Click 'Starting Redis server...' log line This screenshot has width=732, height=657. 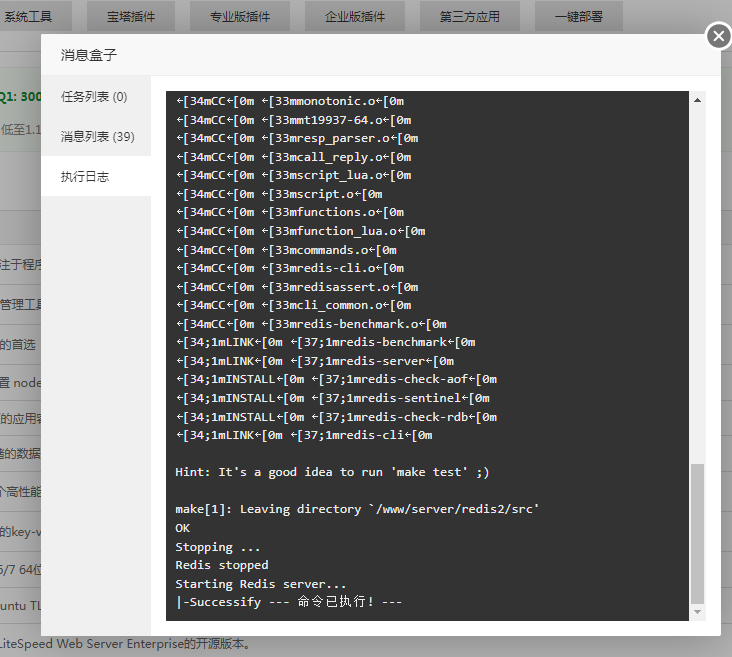pos(260,584)
